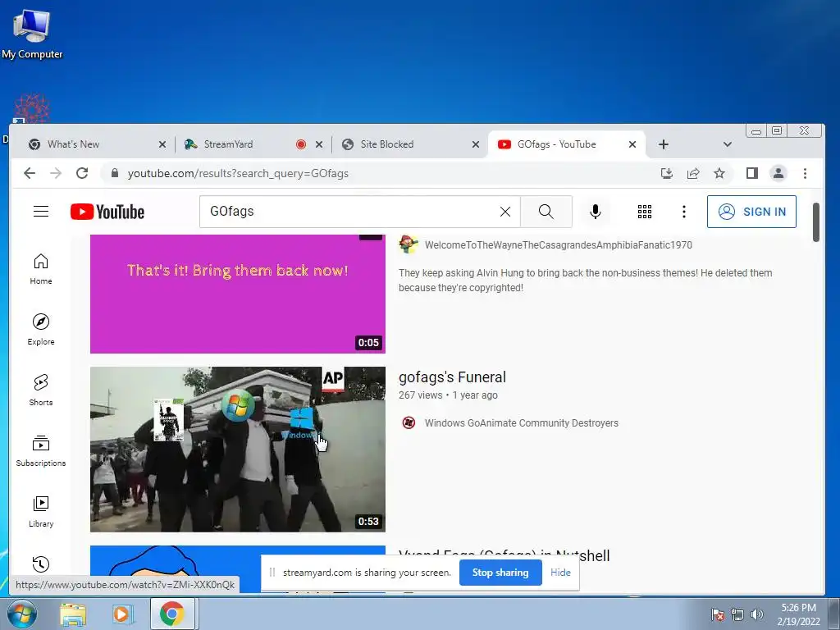840x630 pixels.
Task: Open the YouTube apps grid
Action: (645, 212)
